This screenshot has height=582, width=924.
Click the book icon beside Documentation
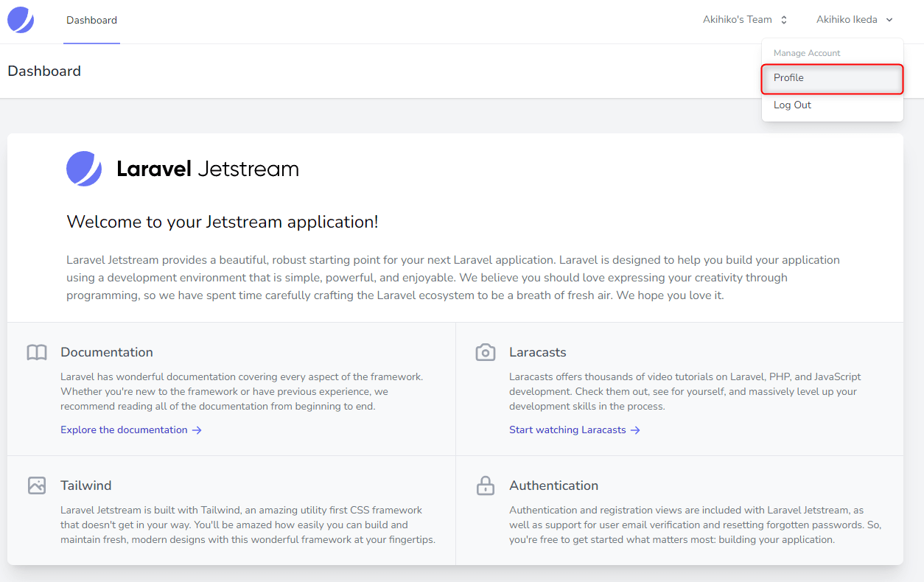click(x=37, y=352)
